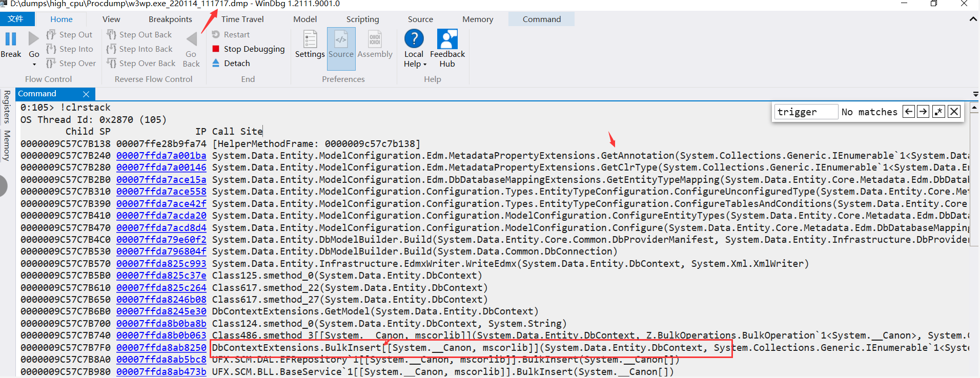Close the trigger search box
This screenshot has width=980, height=378.
click(954, 112)
